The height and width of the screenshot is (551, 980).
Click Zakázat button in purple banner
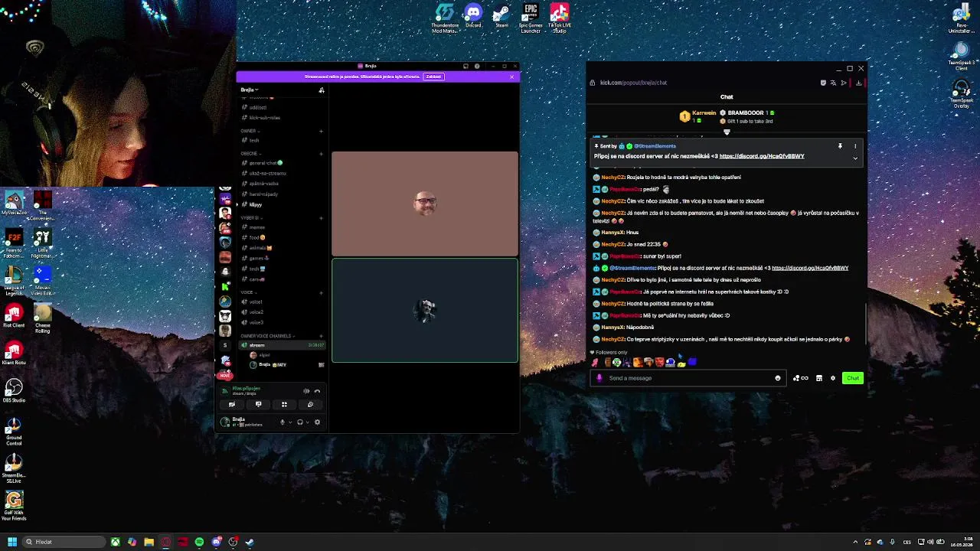coord(433,77)
